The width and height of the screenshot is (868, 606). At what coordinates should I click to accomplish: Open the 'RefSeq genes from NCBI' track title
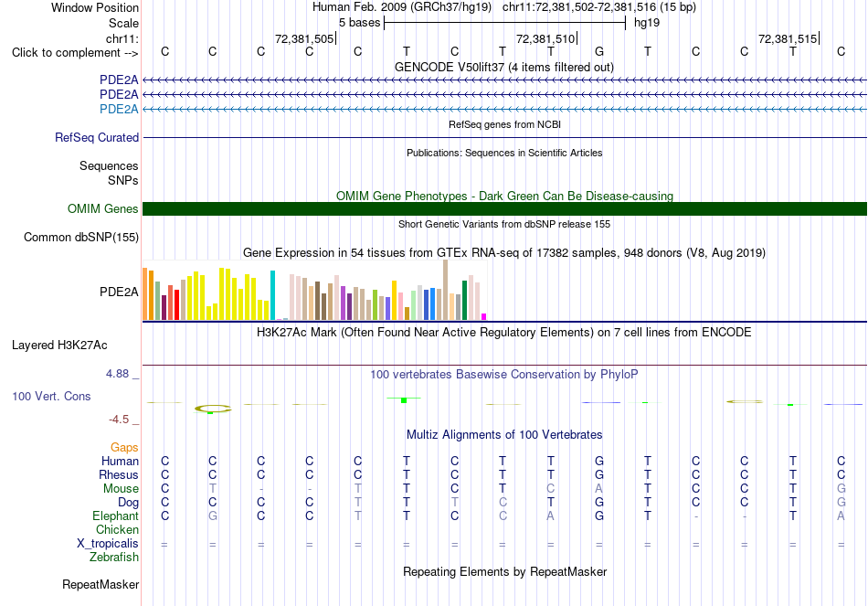click(x=504, y=124)
